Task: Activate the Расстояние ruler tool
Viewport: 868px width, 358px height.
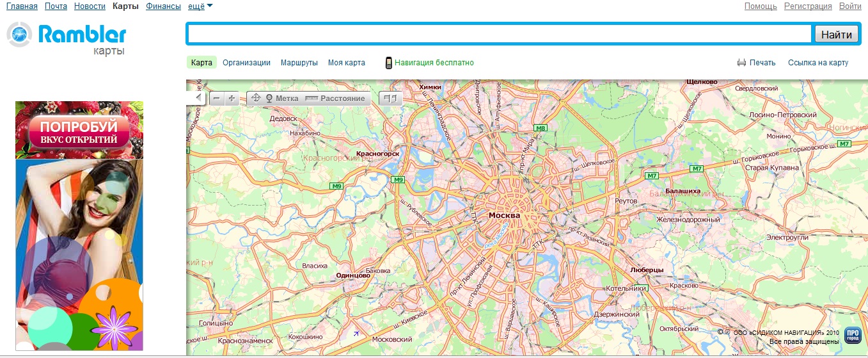Action: pyautogui.click(x=335, y=99)
